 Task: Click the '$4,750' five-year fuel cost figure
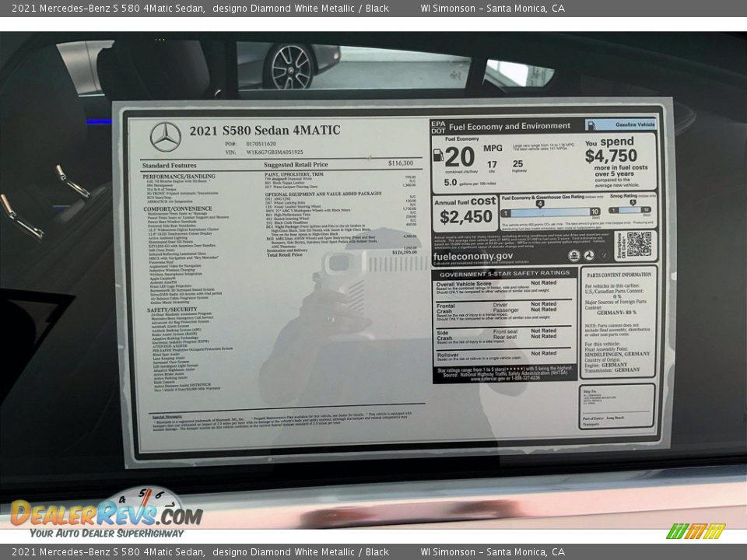(611, 156)
